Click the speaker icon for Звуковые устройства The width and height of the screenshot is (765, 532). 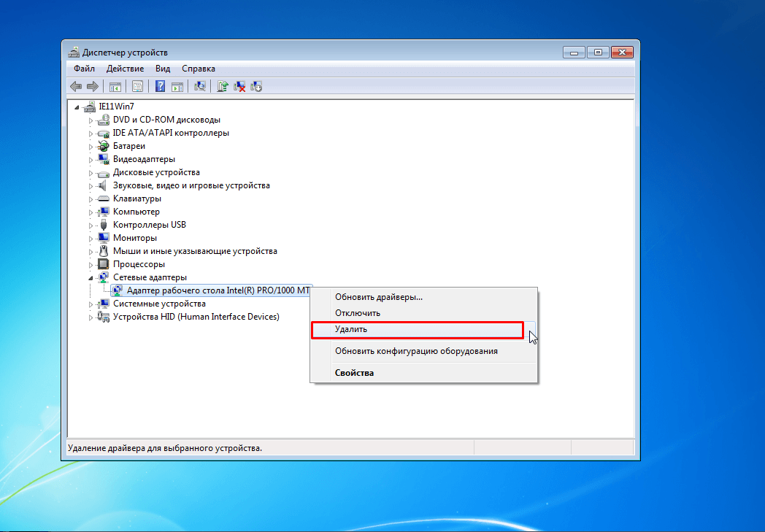click(102, 185)
